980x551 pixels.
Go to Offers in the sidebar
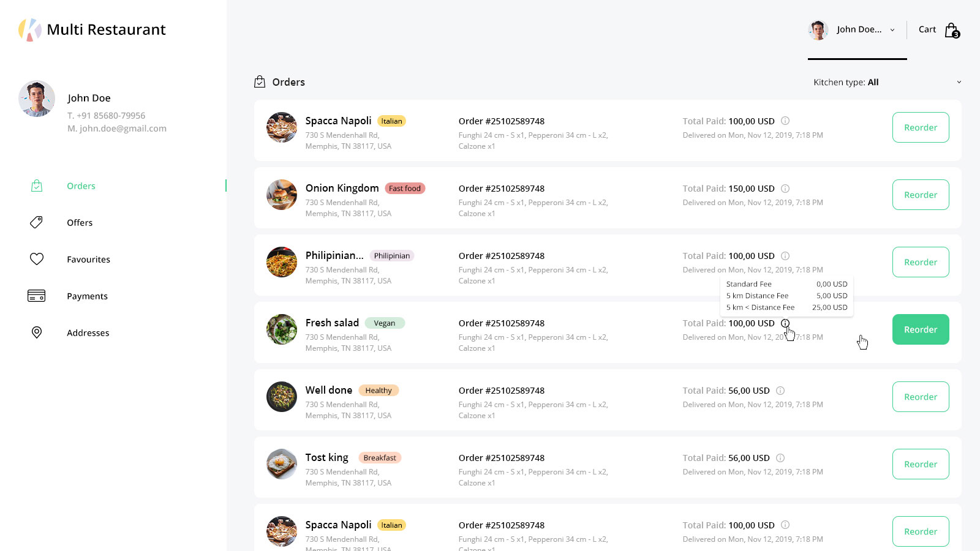click(x=80, y=223)
